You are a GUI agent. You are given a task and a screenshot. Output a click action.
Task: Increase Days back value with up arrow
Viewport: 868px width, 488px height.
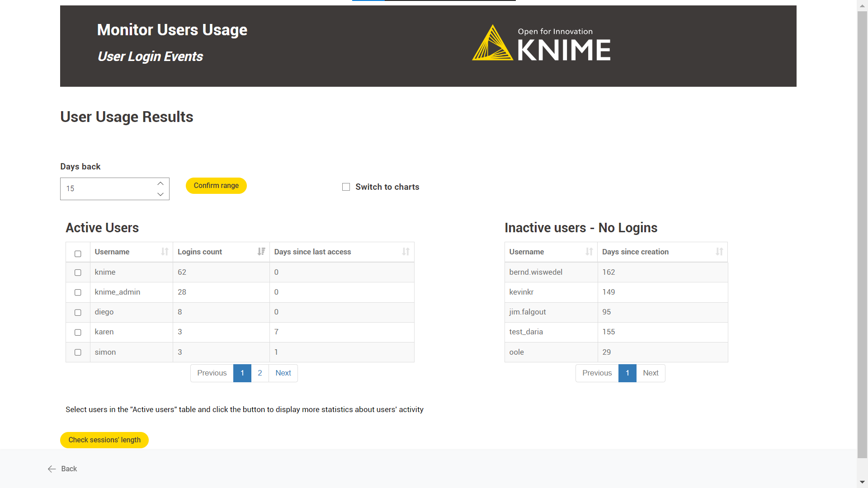(x=160, y=183)
